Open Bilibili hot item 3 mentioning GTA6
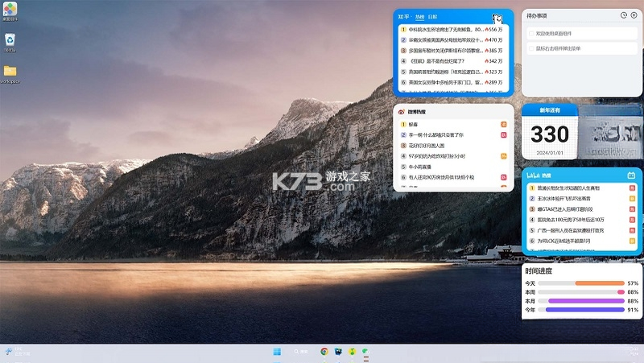Viewport: 644px width, 363px height. click(582, 209)
